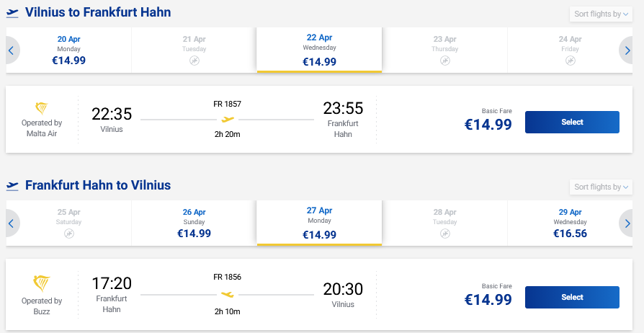Click the return date carousel right arrow
The image size is (644, 333).
click(x=629, y=223)
